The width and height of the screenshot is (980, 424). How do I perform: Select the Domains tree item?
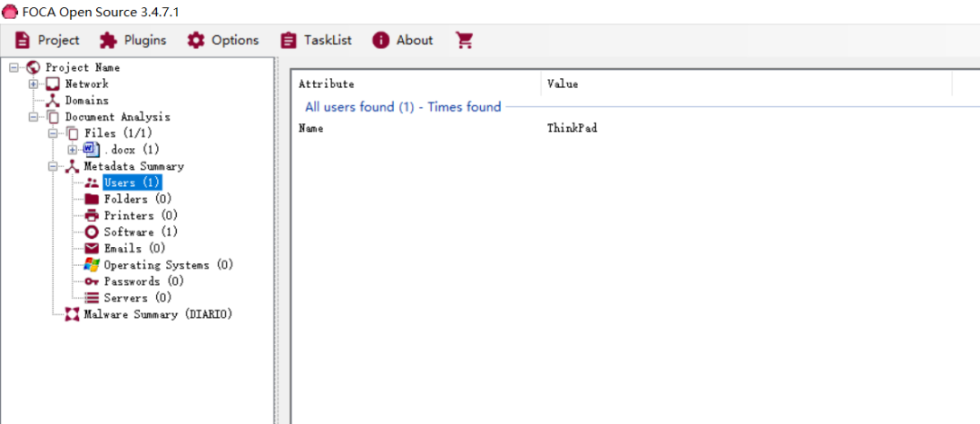(87, 100)
